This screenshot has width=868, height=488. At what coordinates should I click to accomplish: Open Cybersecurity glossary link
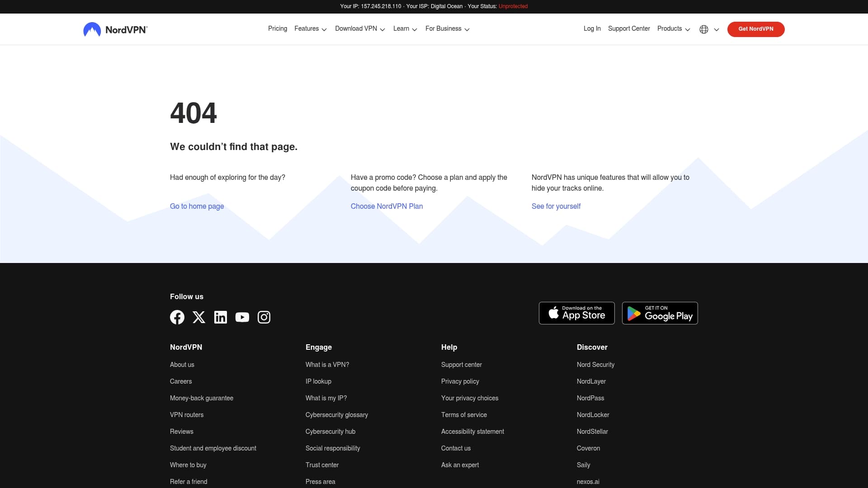[x=337, y=415]
